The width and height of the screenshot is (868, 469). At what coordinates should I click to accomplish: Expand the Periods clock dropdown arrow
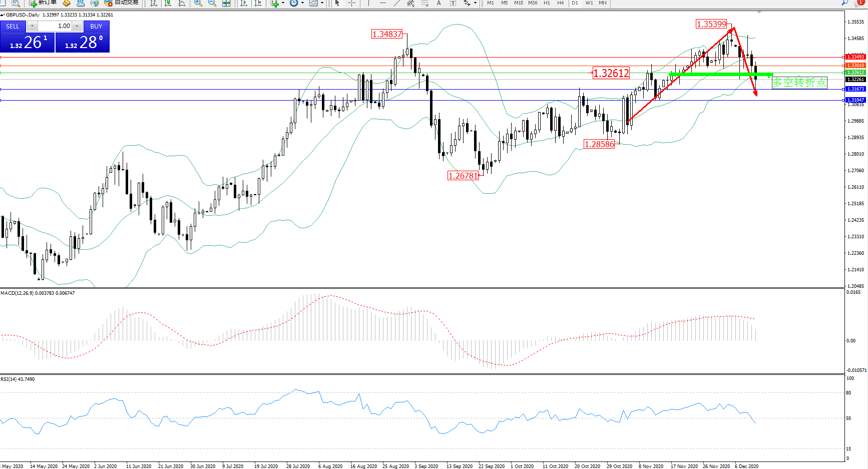[x=302, y=3]
